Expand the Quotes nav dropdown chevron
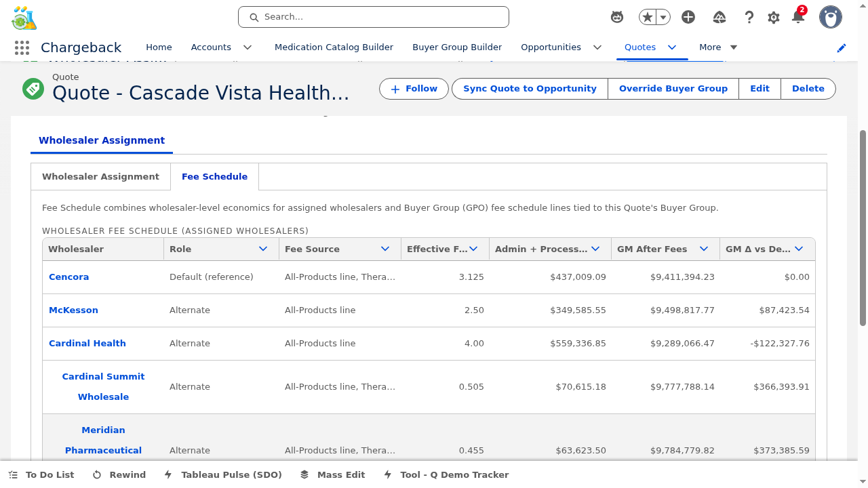This screenshot has height=488, width=868. pos(672,47)
